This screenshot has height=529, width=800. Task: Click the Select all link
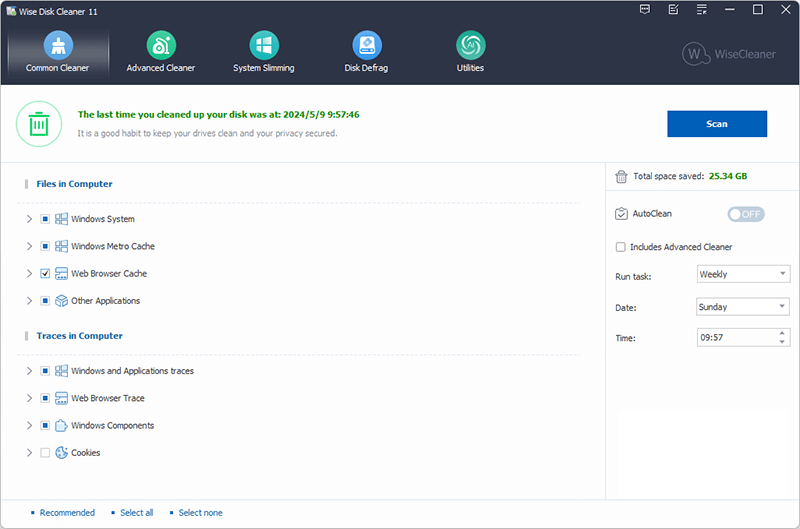(136, 513)
